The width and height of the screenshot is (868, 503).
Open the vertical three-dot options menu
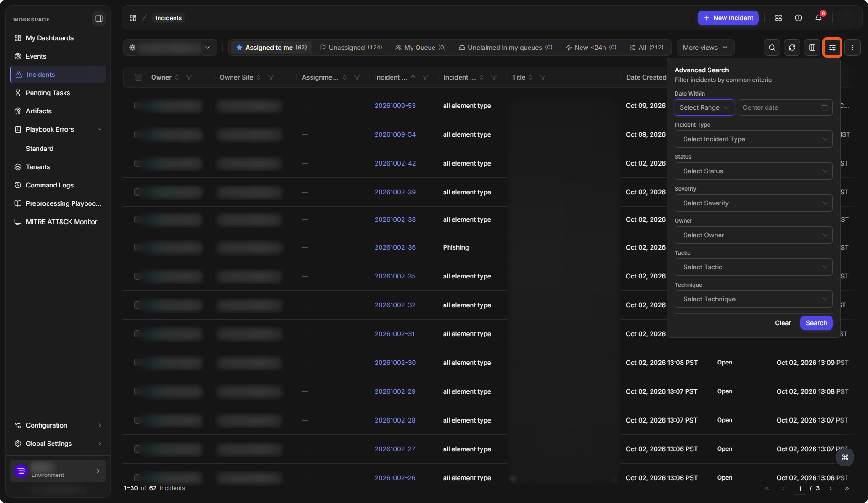[852, 48]
